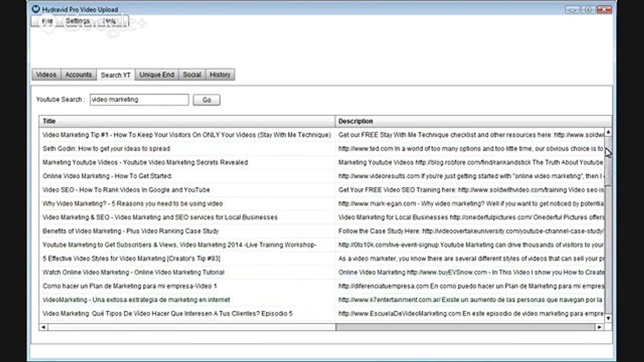Click the 0to10k.com live event description
Screen dimensions: 644x362
click(x=470, y=245)
